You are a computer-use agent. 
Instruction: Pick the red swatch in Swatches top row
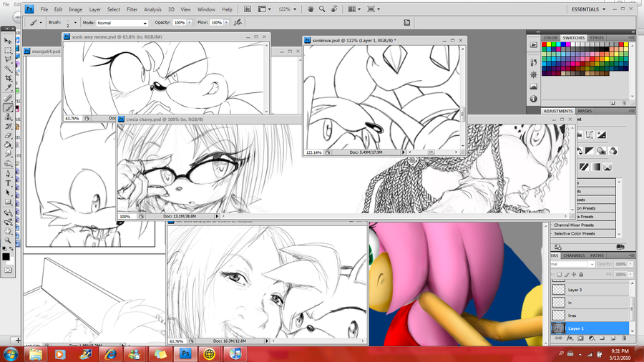point(545,44)
